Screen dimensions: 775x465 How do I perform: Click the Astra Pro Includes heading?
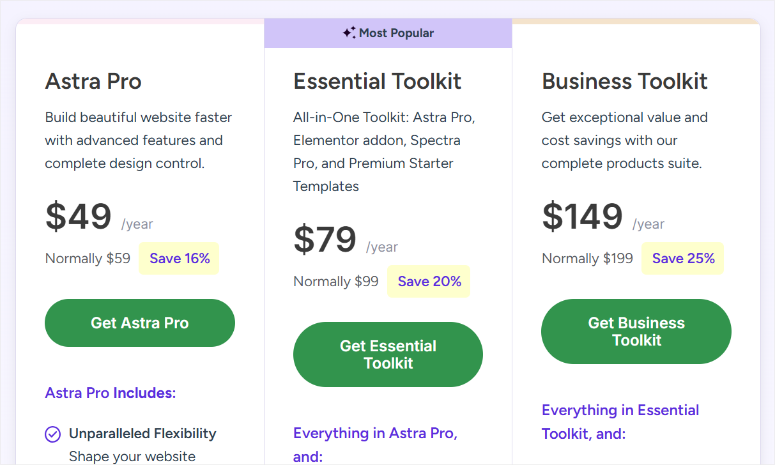[110, 393]
